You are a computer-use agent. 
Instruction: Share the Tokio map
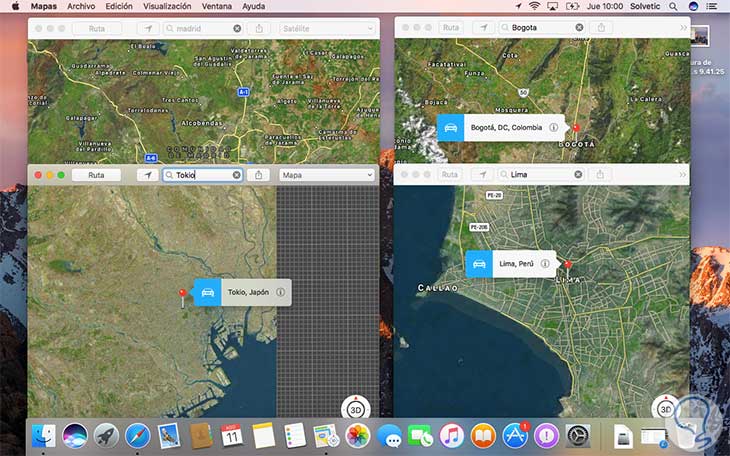point(258,175)
